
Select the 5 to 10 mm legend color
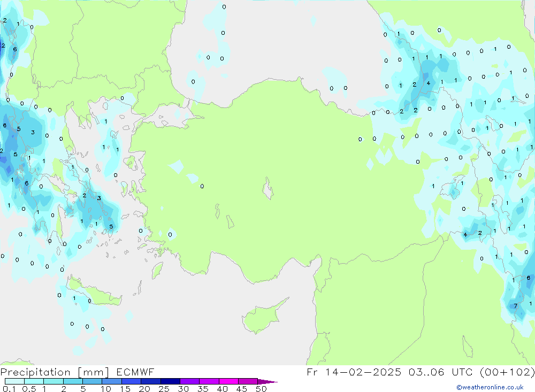92,381
